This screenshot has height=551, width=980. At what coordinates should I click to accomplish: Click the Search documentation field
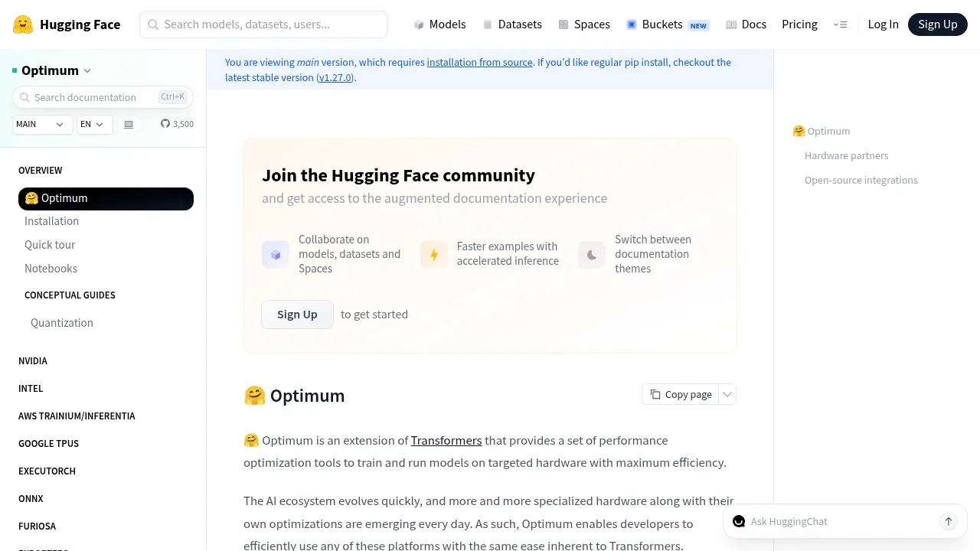103,97
